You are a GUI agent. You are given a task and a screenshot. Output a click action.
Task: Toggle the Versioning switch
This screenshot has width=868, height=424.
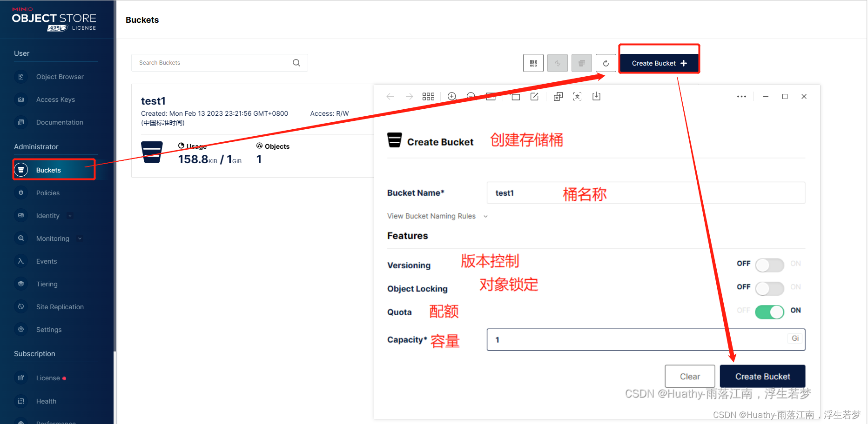click(x=769, y=265)
